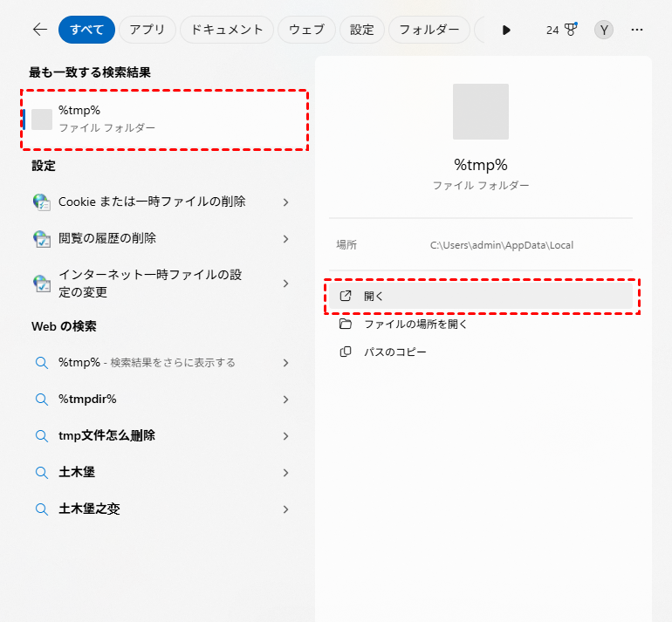Viewport: 672px width, 622px height.
Task: Click the magnifier beside 土木堡之变
Action: click(x=42, y=509)
